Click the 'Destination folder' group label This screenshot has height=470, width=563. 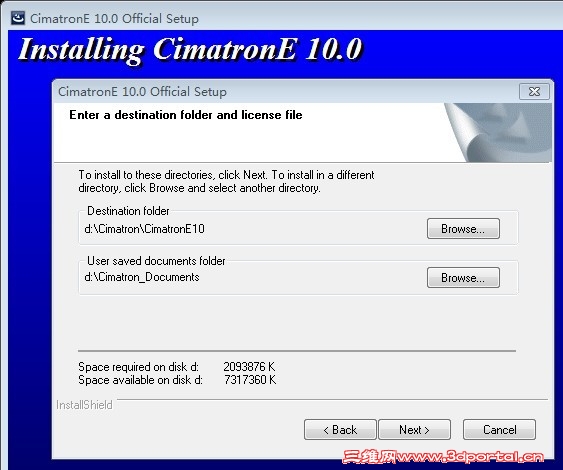[128, 211]
